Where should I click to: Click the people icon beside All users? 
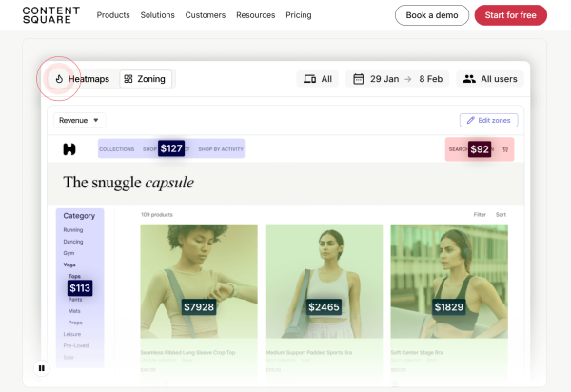(x=469, y=79)
